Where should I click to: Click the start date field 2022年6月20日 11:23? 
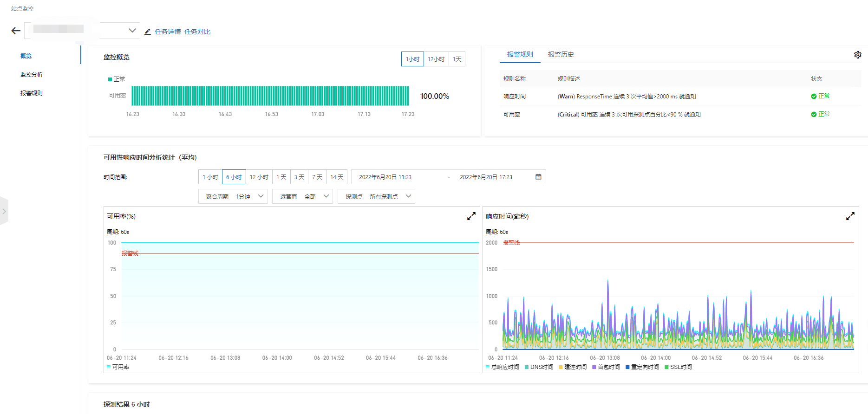[385, 177]
